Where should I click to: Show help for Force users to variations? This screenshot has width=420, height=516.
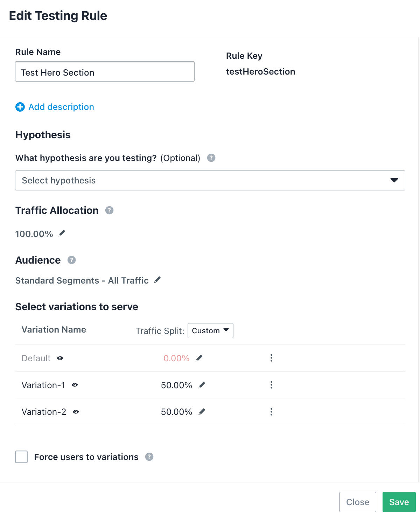coord(149,457)
